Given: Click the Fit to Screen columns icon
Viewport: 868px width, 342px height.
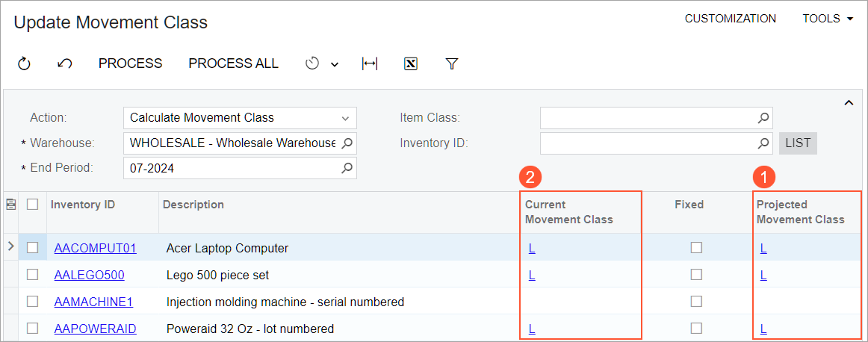Looking at the screenshot, I should coord(369,64).
